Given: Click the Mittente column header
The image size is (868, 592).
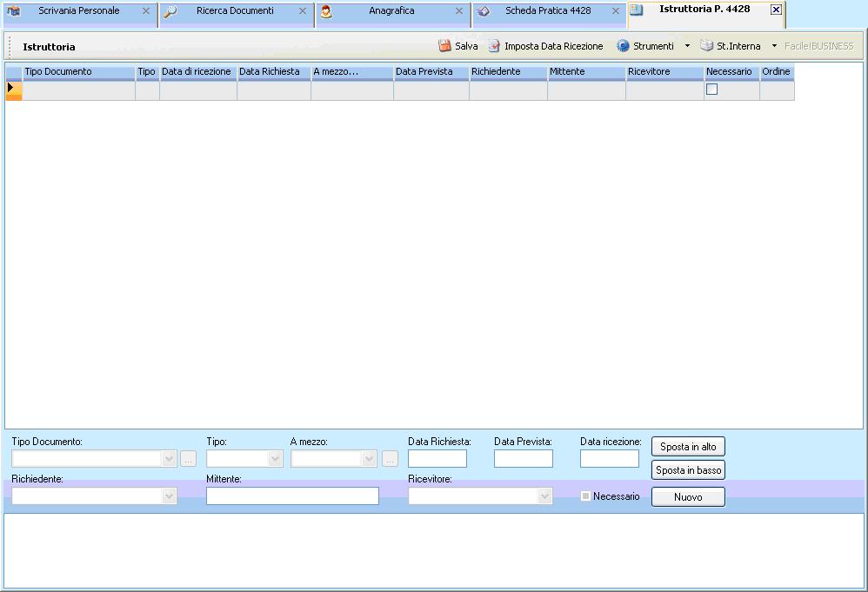Looking at the screenshot, I should (586, 72).
